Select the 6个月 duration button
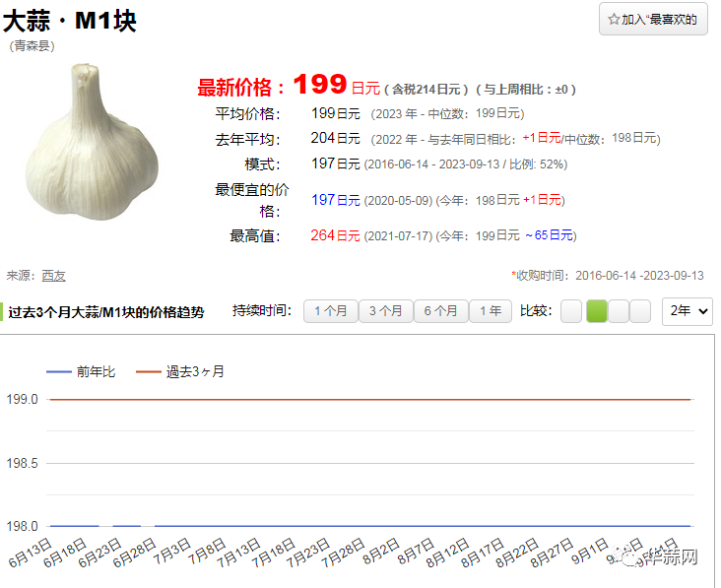This screenshot has height=588, width=721. tap(441, 311)
